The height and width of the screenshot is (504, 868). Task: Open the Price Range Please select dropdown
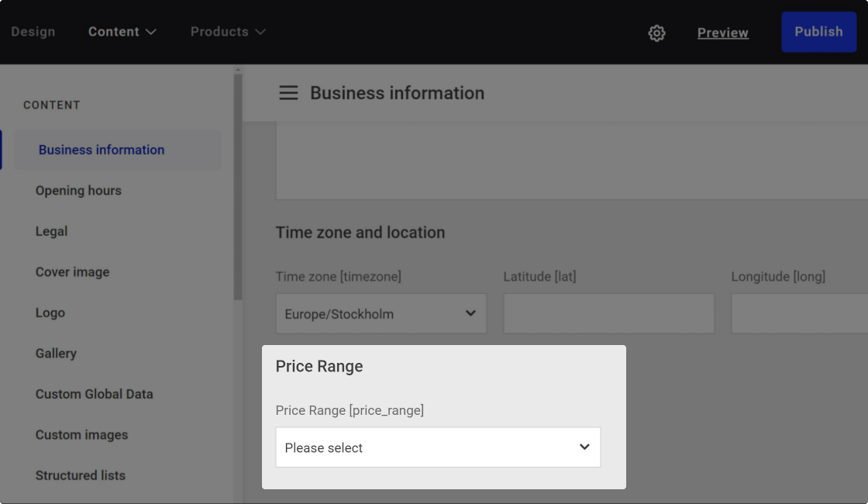[438, 447]
